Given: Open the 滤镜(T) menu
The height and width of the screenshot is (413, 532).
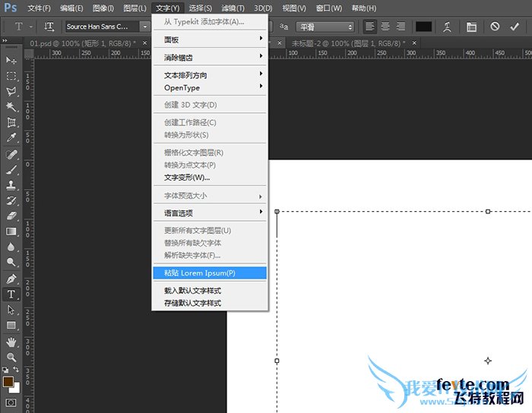Looking at the screenshot, I should (x=233, y=8).
